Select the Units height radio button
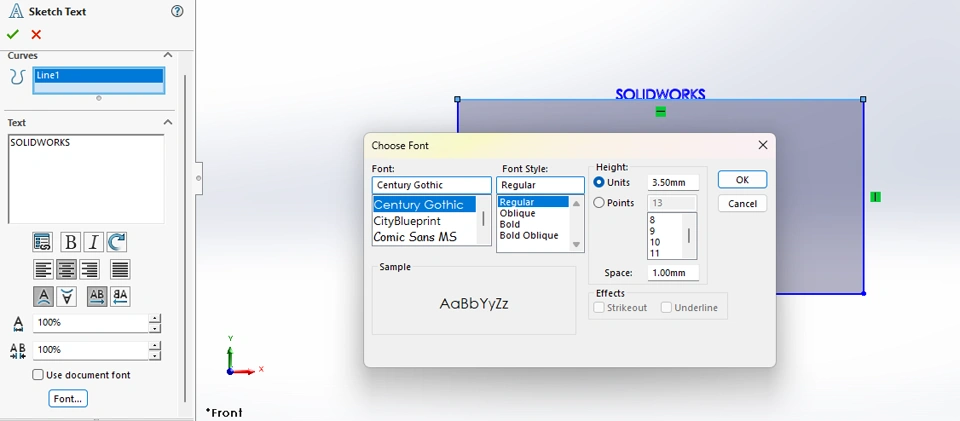The width and height of the screenshot is (960, 421). [x=599, y=182]
